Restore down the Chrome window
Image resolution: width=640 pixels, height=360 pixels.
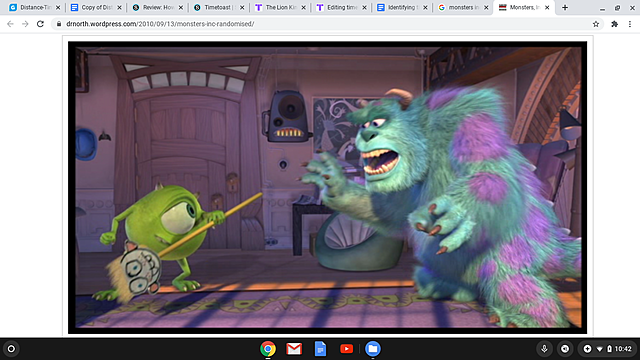(x=618, y=8)
